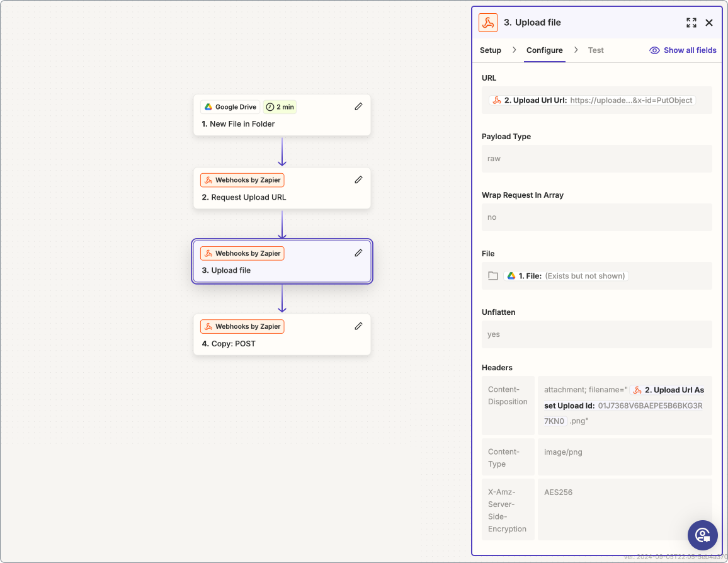The height and width of the screenshot is (563, 728).
Task: Switch to the Test tab
Action: pos(596,50)
